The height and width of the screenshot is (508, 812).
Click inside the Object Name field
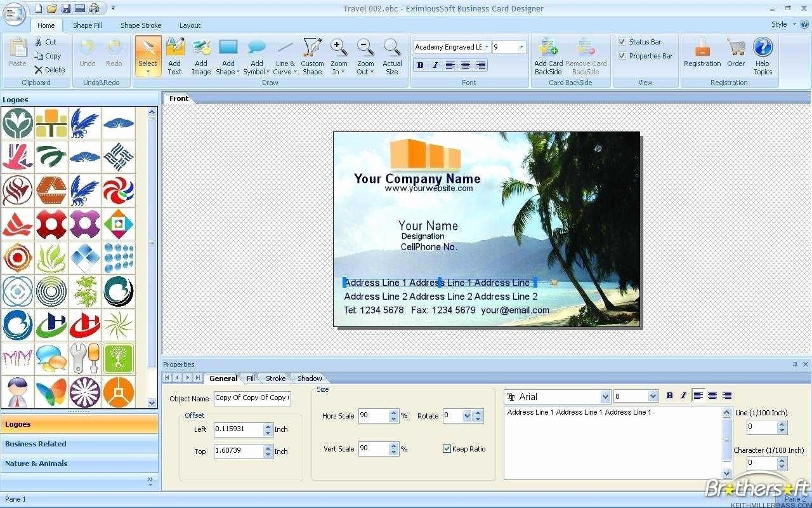[x=251, y=398]
